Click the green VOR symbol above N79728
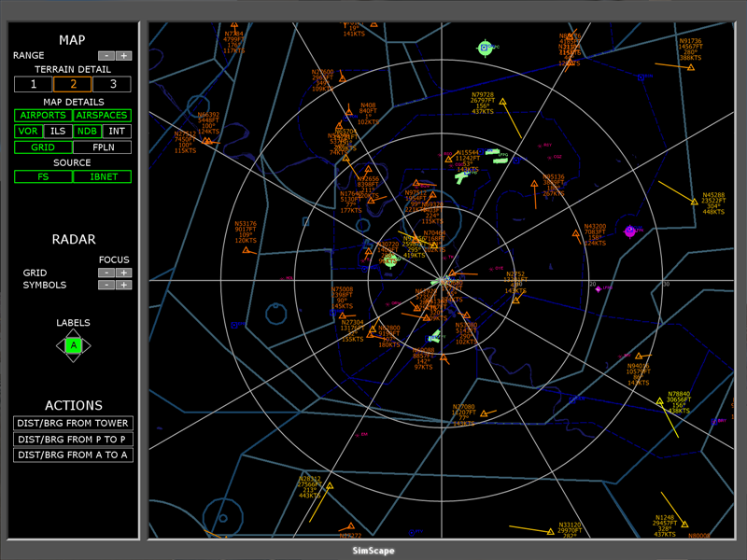Screen dimensions: 747x560 tap(485, 48)
